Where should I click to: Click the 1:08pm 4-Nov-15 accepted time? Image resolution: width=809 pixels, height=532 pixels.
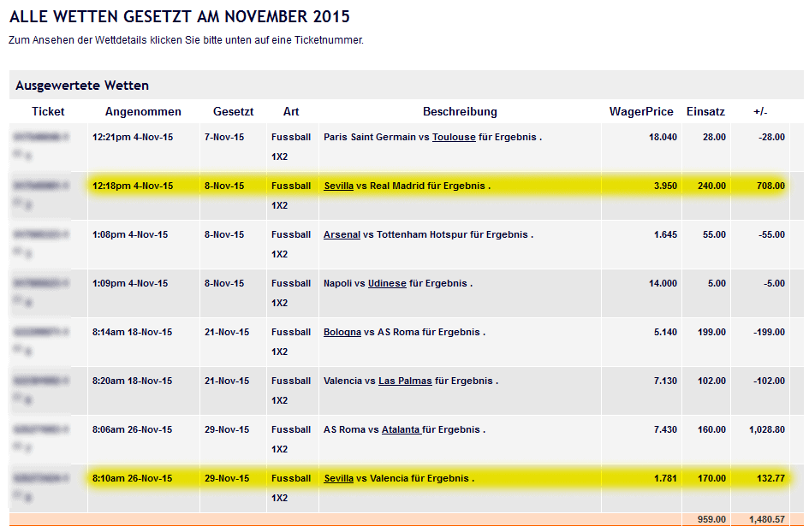point(130,234)
